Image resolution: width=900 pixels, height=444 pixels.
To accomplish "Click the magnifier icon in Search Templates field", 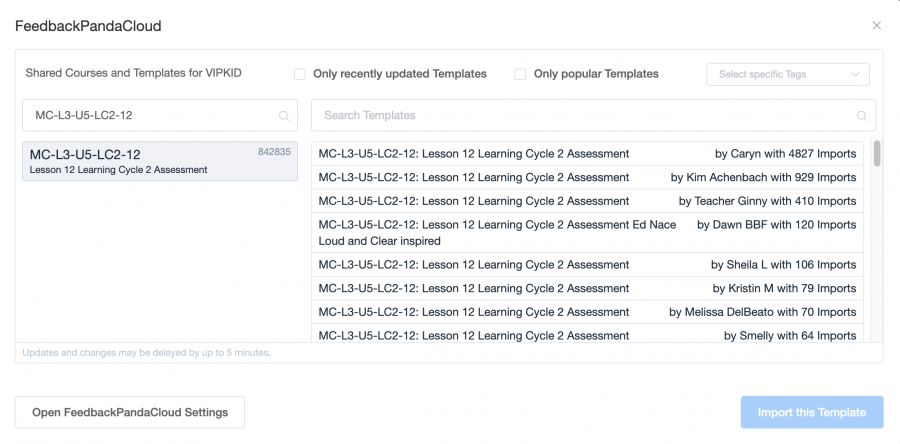I will coord(862,115).
